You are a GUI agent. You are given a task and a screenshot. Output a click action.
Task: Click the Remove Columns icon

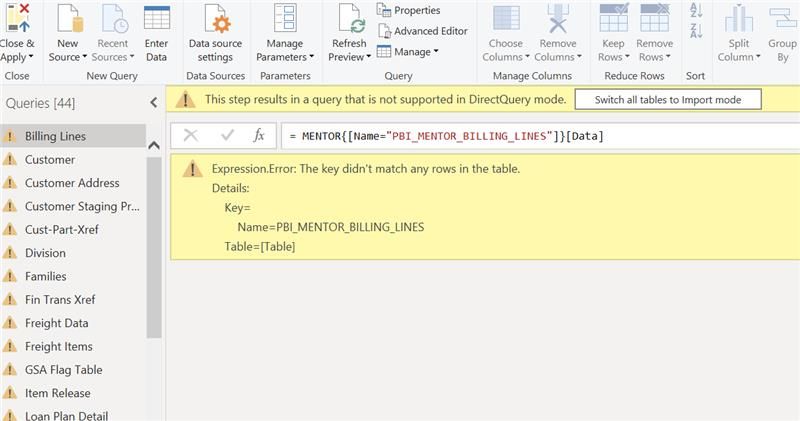click(558, 18)
